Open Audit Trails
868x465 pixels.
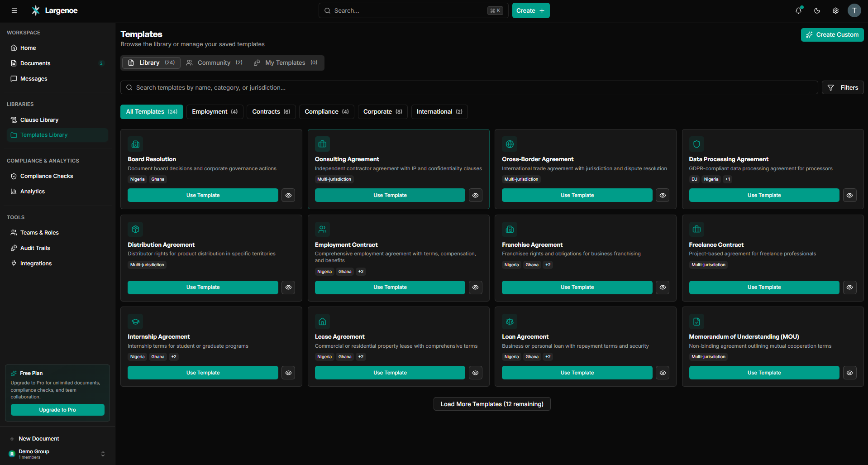pyautogui.click(x=57, y=248)
